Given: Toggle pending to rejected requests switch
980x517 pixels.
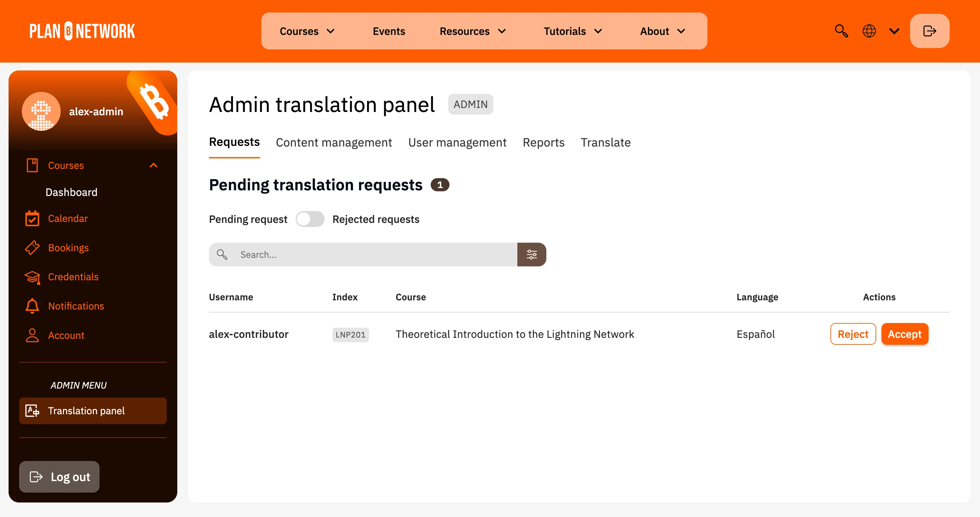Looking at the screenshot, I should click(x=310, y=219).
